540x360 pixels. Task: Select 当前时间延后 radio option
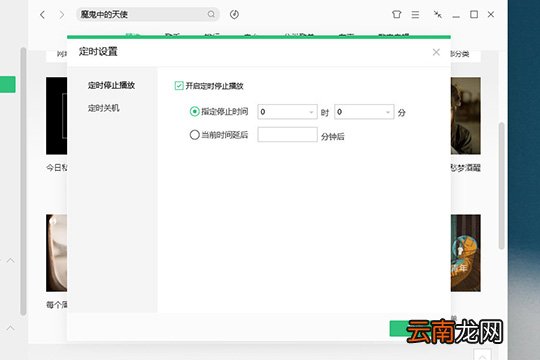point(194,135)
